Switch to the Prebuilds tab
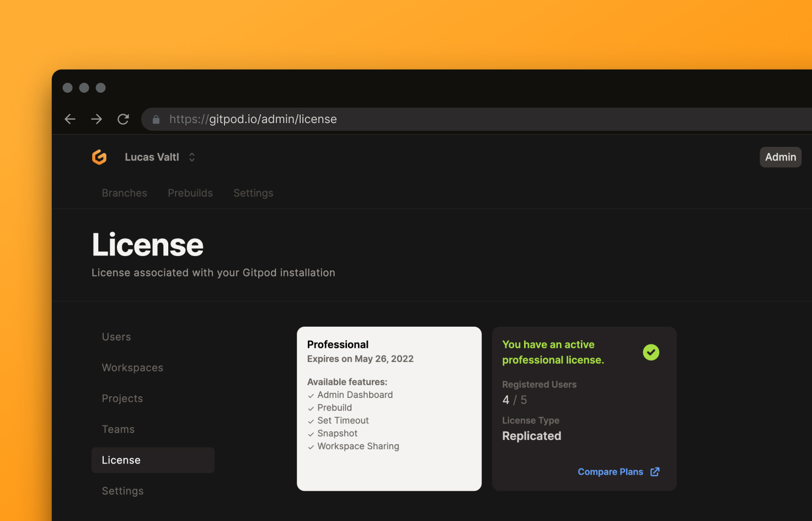This screenshot has width=812, height=521. pos(190,193)
